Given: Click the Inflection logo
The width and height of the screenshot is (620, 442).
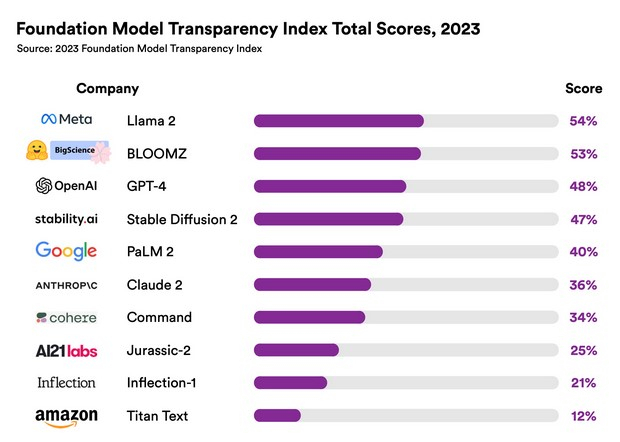Looking at the screenshot, I should tap(66, 383).
